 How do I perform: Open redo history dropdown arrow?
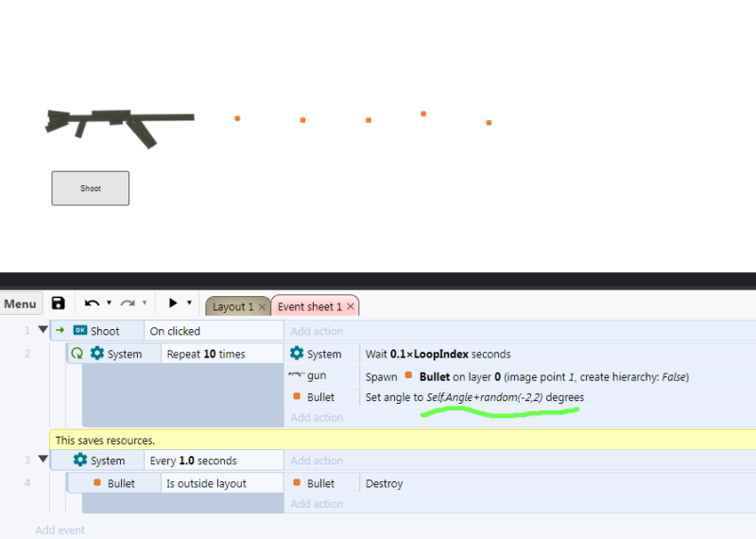tap(145, 303)
